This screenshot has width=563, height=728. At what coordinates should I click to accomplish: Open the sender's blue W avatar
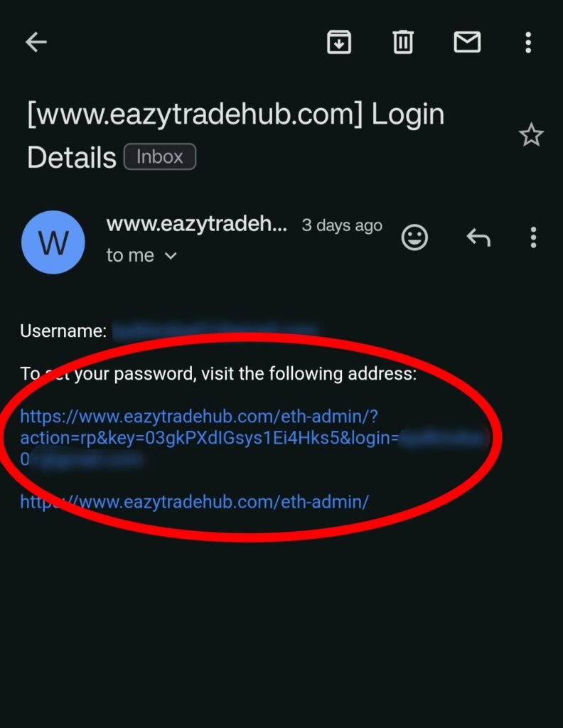[x=53, y=242]
